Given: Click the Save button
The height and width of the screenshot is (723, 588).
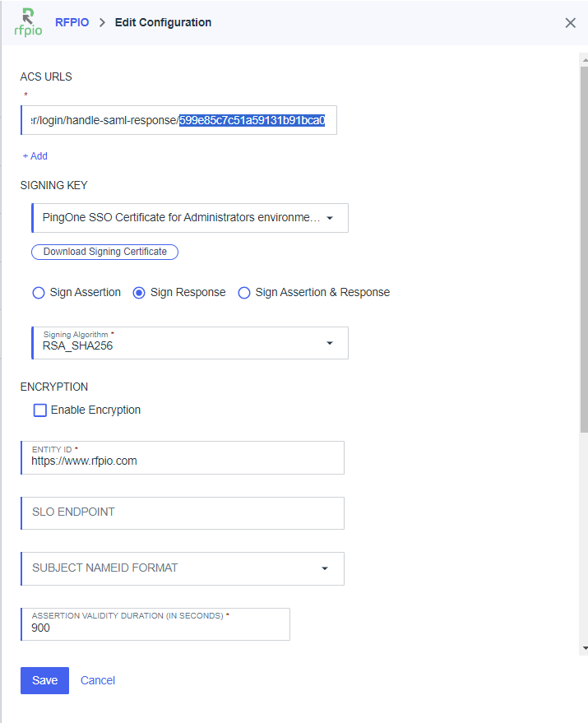Looking at the screenshot, I should click(44, 680).
